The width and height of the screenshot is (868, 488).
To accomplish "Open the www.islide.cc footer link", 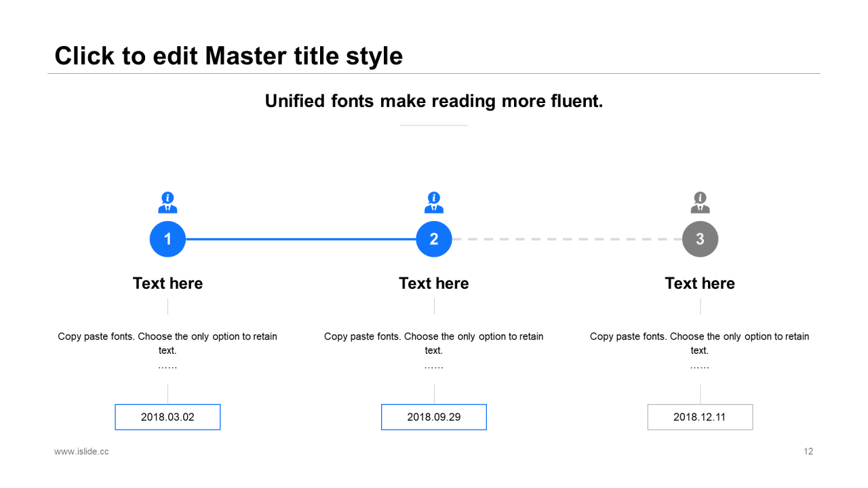I will pos(81,451).
